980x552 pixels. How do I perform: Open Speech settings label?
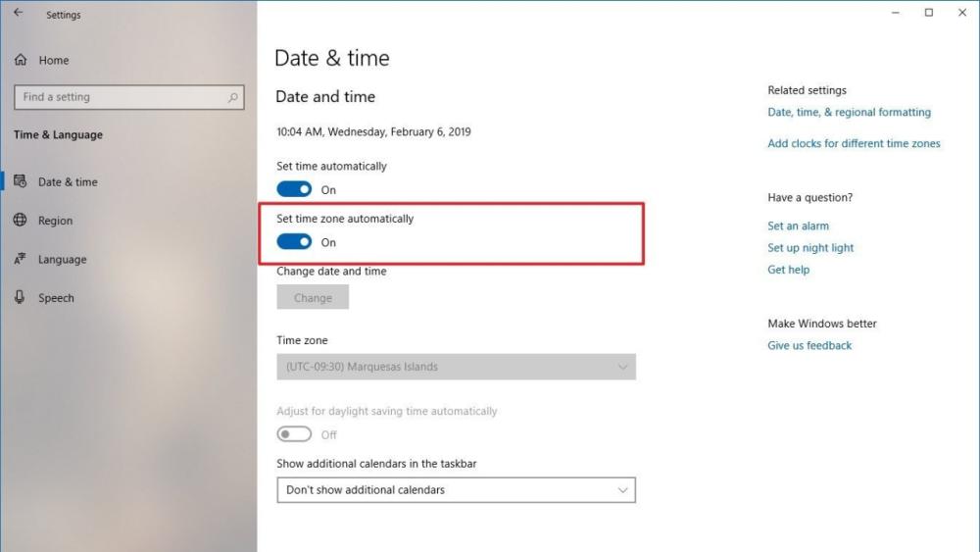56,298
